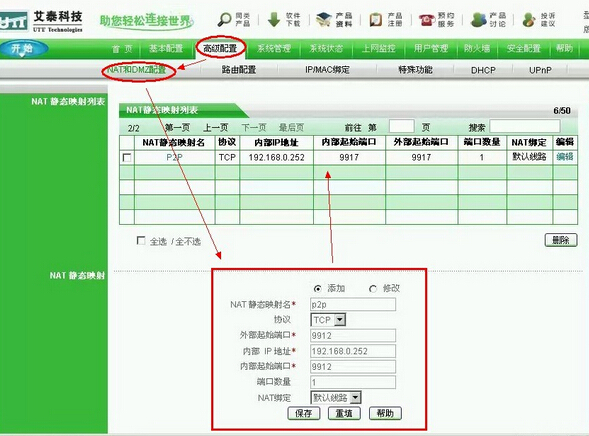The width and height of the screenshot is (589, 436).
Task: Toggle the 全选/全不选 checkbox
Action: point(141,240)
